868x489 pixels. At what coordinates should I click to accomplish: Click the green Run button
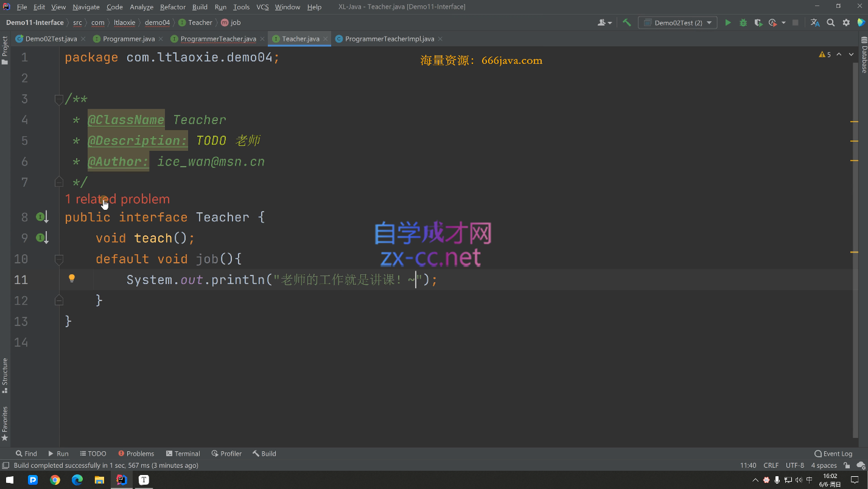(x=727, y=23)
